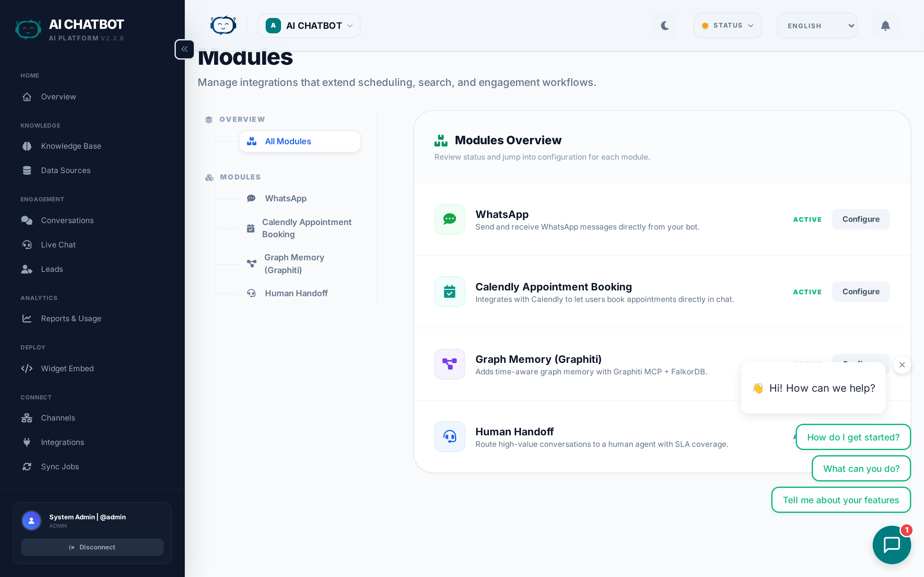Open the AI CHATBOT workspace switcher
Viewport: 924px width, 577px height.
309,26
